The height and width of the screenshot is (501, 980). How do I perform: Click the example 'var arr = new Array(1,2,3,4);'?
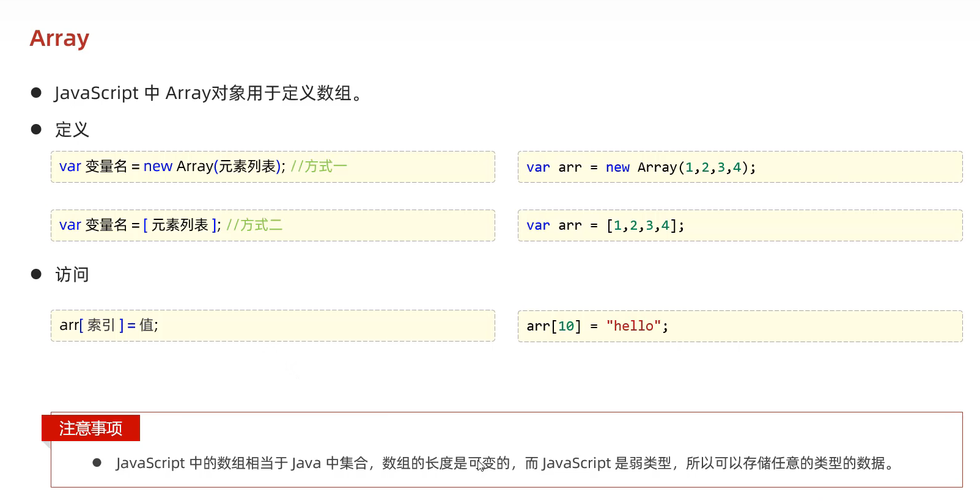point(740,167)
